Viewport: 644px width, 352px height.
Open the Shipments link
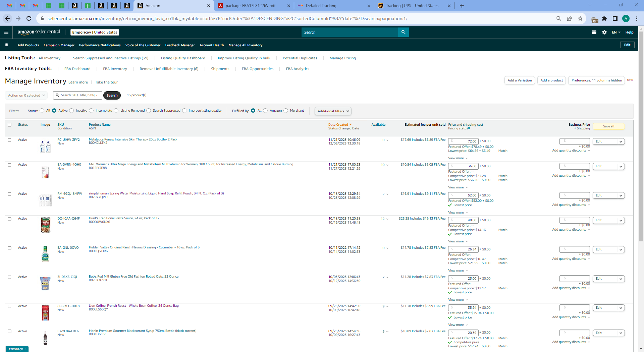tap(220, 69)
